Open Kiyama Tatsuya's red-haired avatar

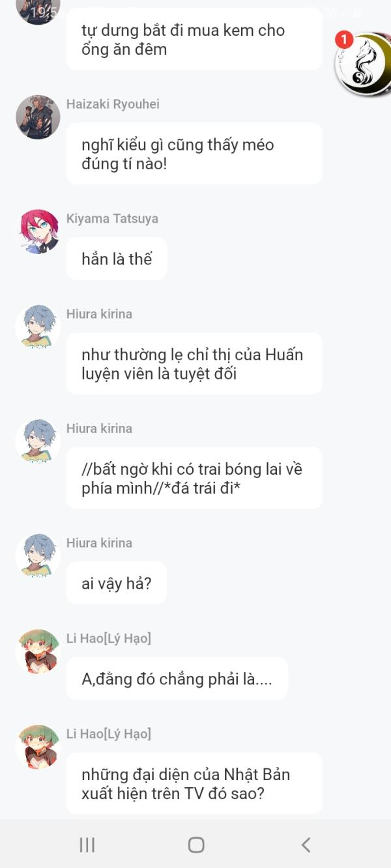click(x=38, y=231)
